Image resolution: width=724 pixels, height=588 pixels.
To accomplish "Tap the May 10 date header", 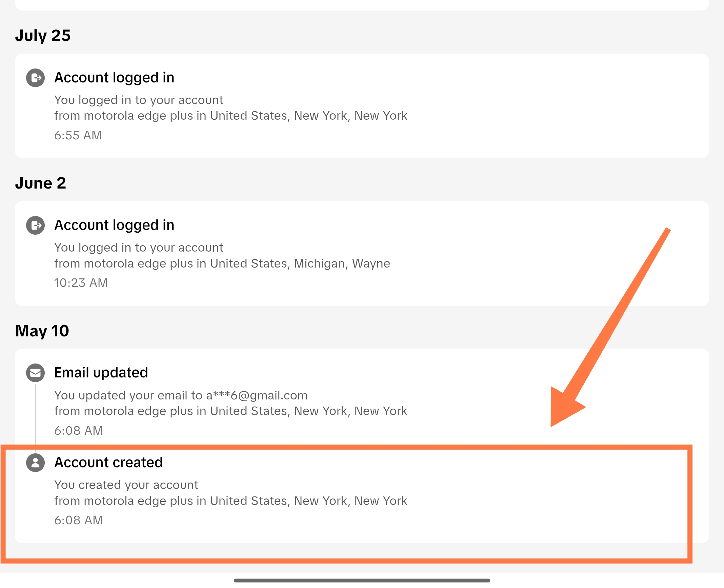I will click(x=42, y=331).
